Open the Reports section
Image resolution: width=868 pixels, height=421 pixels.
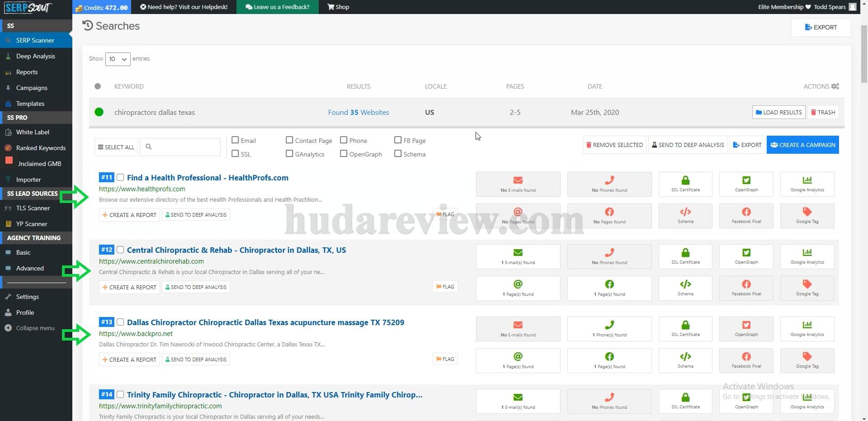coord(27,72)
